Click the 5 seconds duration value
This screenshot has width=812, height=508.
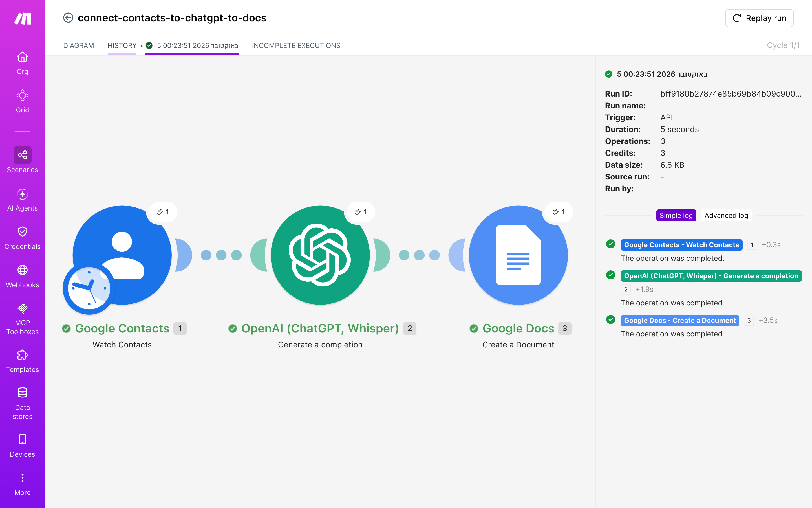679,129
